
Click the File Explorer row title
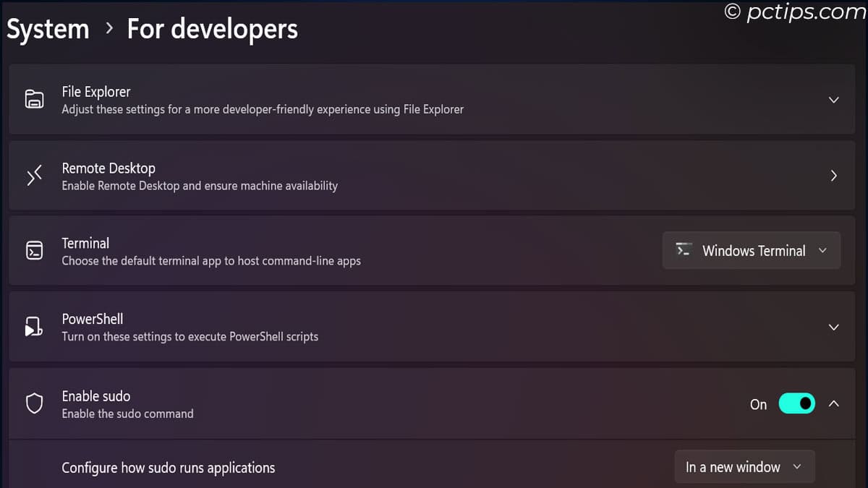click(96, 92)
